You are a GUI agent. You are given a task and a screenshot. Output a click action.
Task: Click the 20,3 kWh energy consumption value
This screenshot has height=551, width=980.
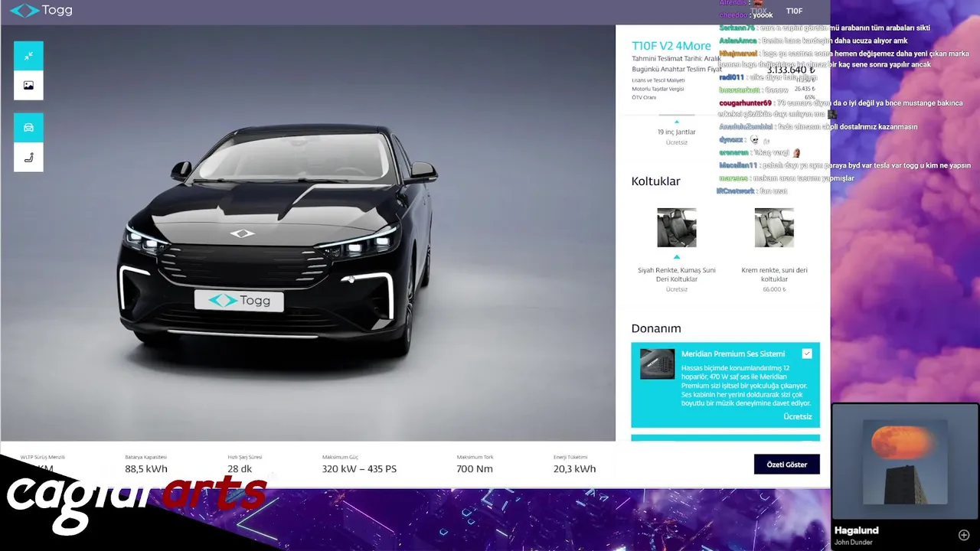coord(574,469)
